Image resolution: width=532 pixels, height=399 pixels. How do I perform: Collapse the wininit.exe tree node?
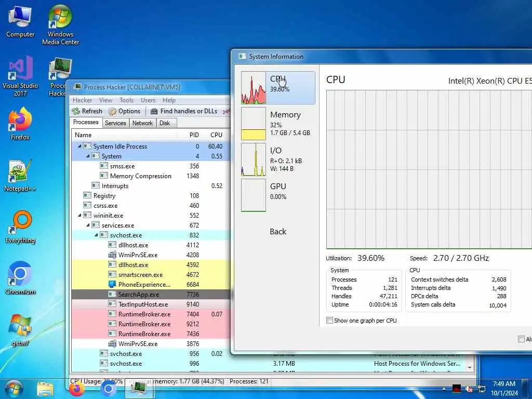click(x=79, y=216)
